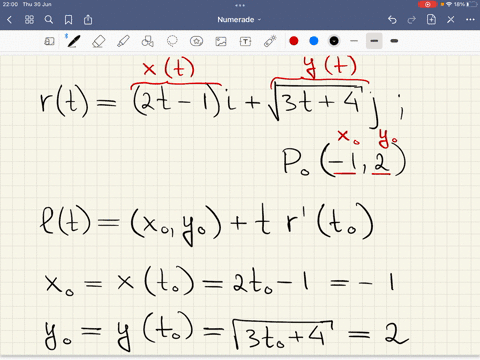The width and height of the screenshot is (480, 360).
Task: Tap the 22:00 clock in status bar
Action: pyautogui.click(x=10, y=4)
